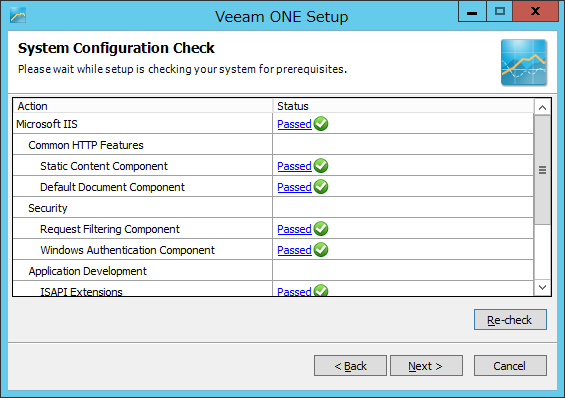Go Back to previous setup page
Image resolution: width=565 pixels, height=398 pixels.
point(350,366)
